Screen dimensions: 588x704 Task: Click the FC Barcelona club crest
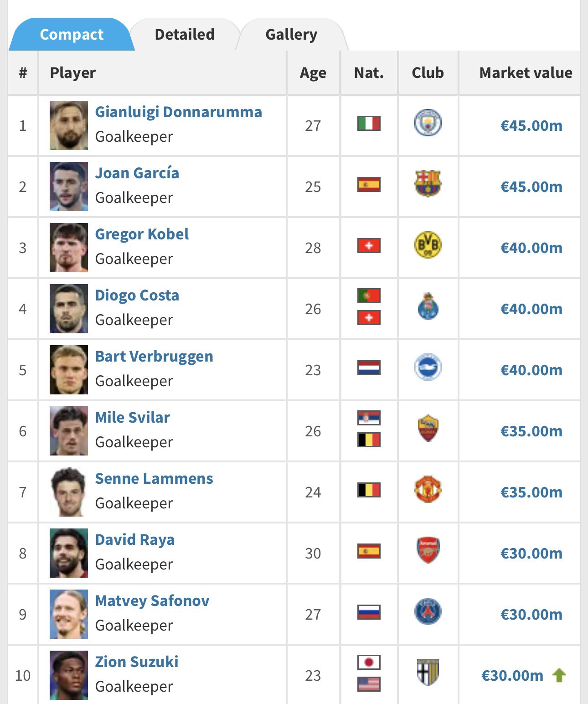point(428,184)
